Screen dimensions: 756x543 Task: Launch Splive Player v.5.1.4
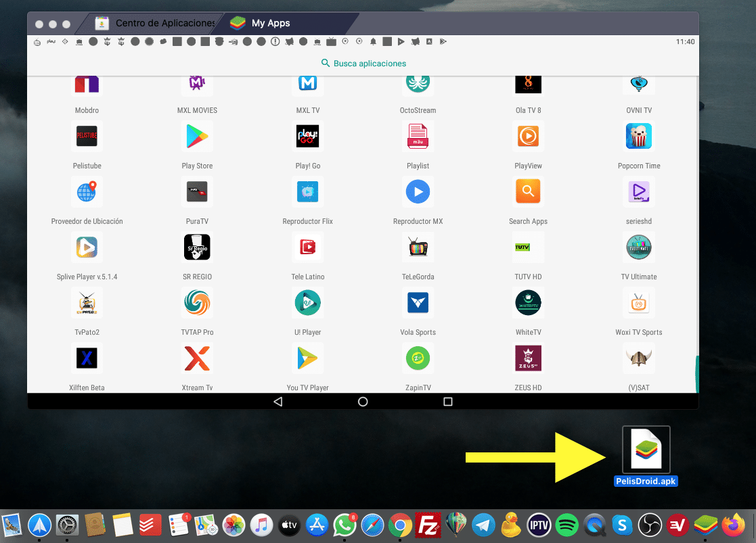87,247
